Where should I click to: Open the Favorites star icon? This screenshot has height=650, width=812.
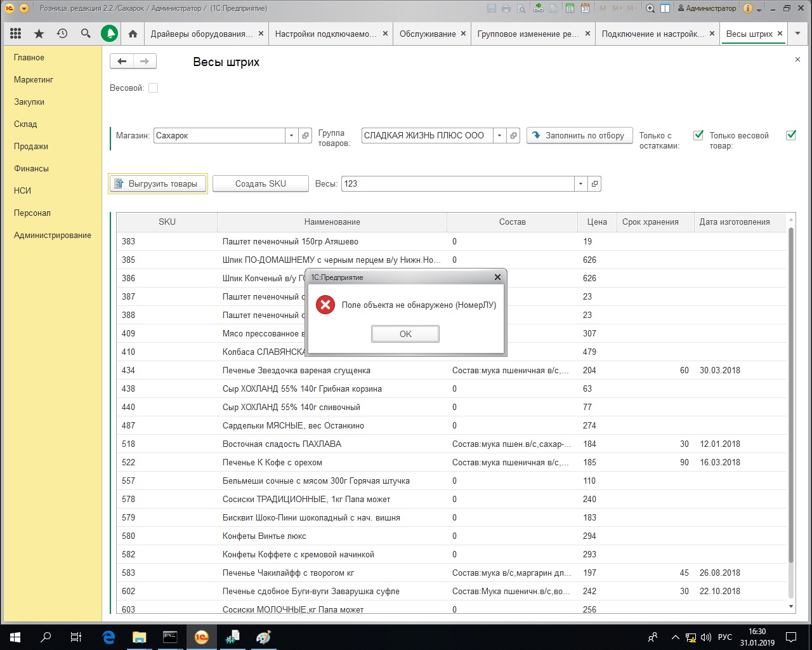39,34
